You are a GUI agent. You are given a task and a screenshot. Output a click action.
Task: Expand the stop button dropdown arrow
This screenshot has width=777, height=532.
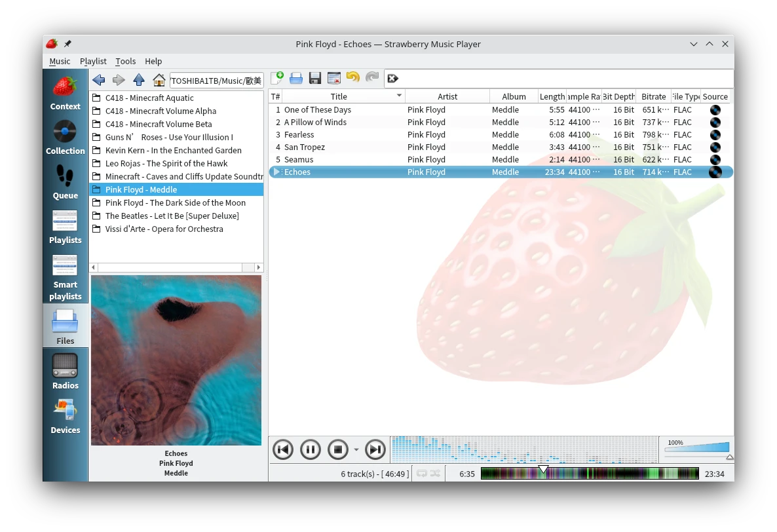point(356,450)
